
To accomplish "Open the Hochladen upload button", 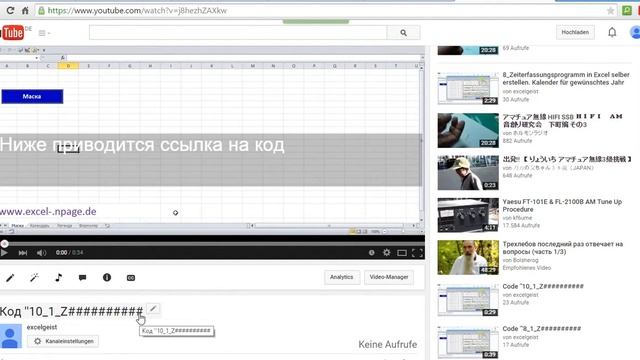I will pyautogui.click(x=575, y=32).
